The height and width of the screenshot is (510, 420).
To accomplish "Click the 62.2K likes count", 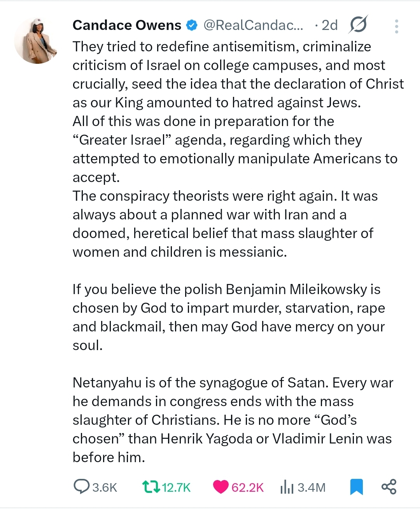I will (247, 487).
